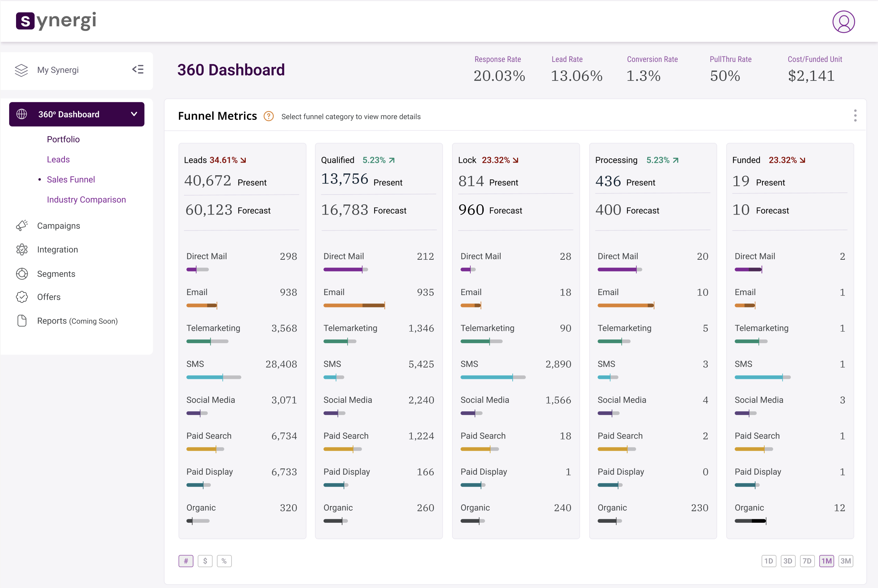Open the Leads sidebar link
This screenshot has width=878, height=588.
[x=58, y=159]
